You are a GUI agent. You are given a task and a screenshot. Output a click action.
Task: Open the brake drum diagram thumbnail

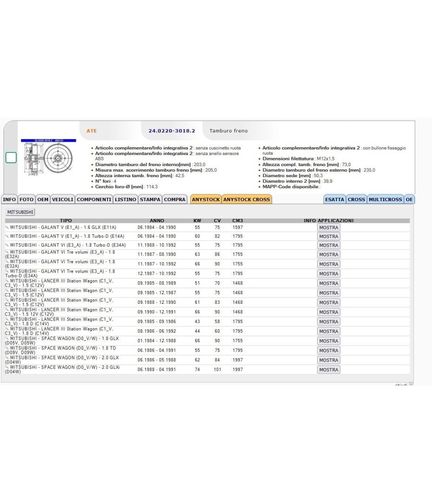(48, 157)
